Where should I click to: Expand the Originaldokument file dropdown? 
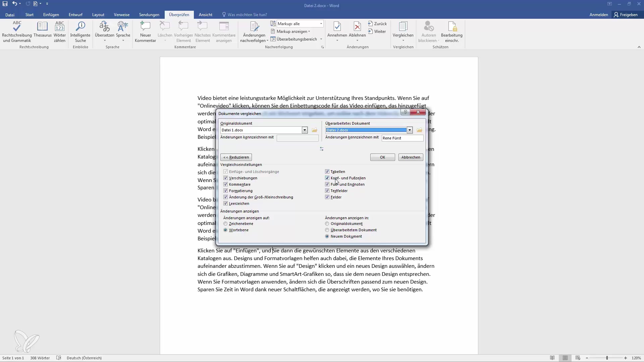click(x=305, y=130)
